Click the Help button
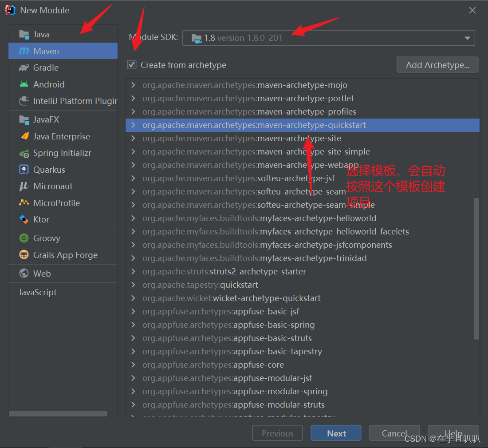 point(453,433)
